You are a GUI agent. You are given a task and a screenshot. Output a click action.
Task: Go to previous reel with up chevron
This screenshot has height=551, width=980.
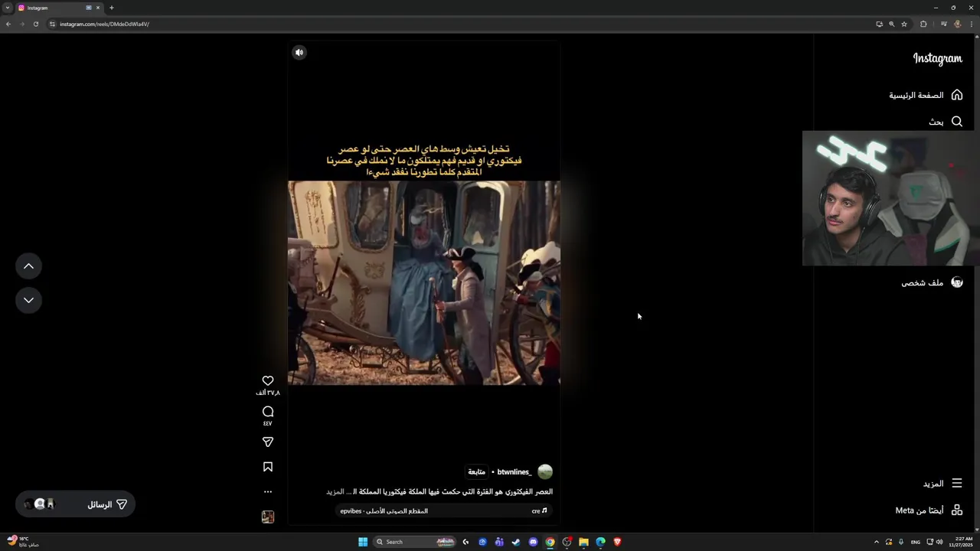28,266
